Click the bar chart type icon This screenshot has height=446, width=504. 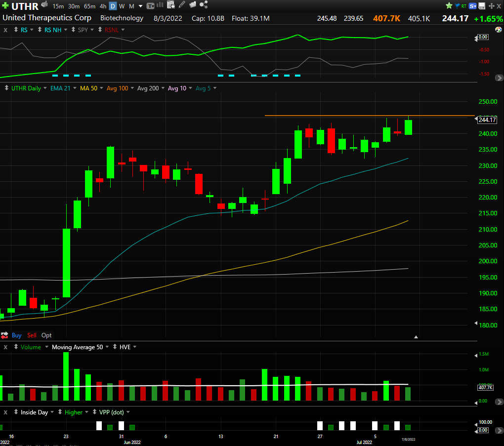[x=160, y=5]
